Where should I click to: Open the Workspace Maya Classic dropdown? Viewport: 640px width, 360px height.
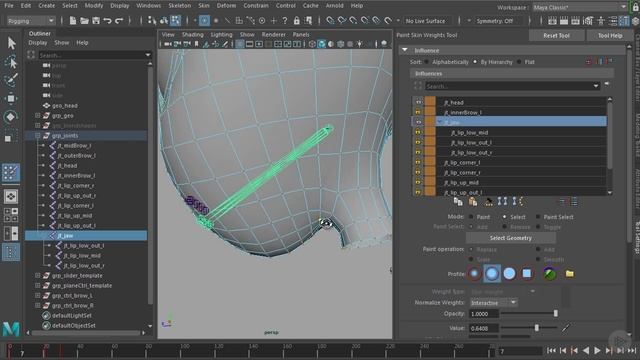(580, 7)
